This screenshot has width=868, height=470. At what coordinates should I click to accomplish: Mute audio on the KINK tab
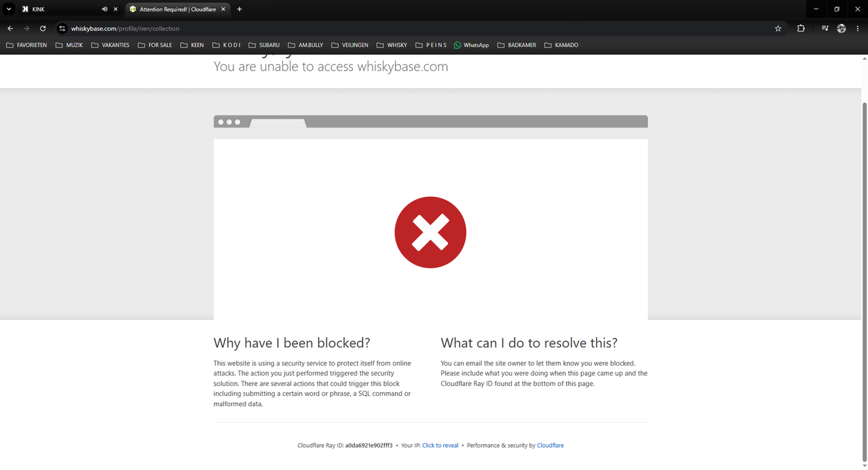point(105,9)
